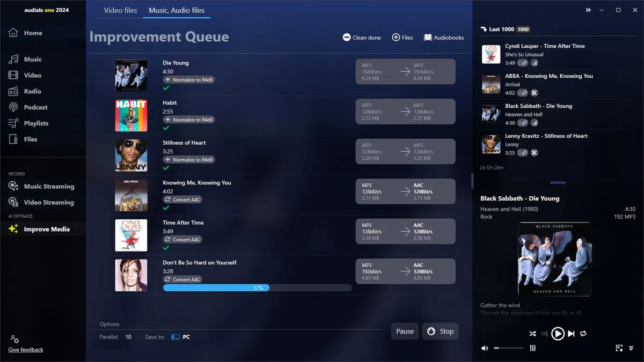The height and width of the screenshot is (362, 644).
Task: Select the Music, Audio files tab
Action: point(177,10)
